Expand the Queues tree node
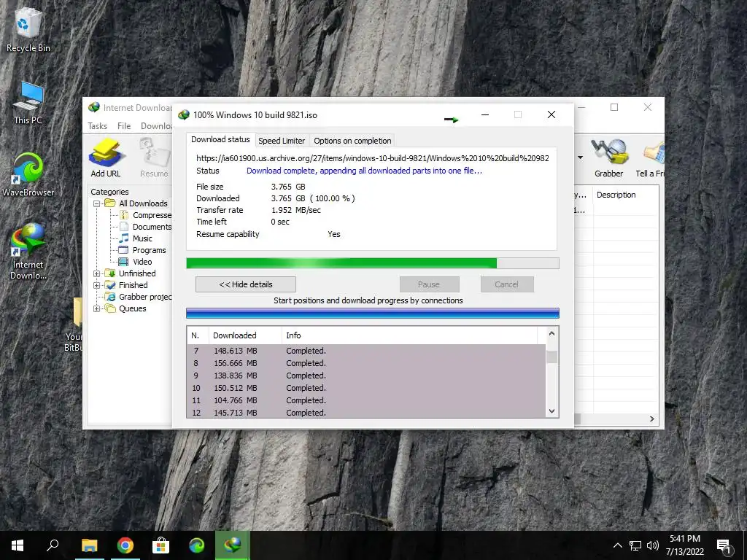The height and width of the screenshot is (560, 747). click(x=97, y=308)
